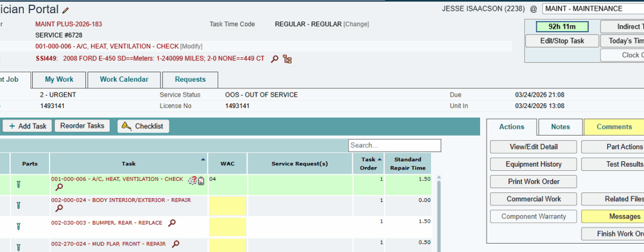Viewport: 644px width, 252px height.
Task: Click the WAC column header
Action: click(x=228, y=164)
